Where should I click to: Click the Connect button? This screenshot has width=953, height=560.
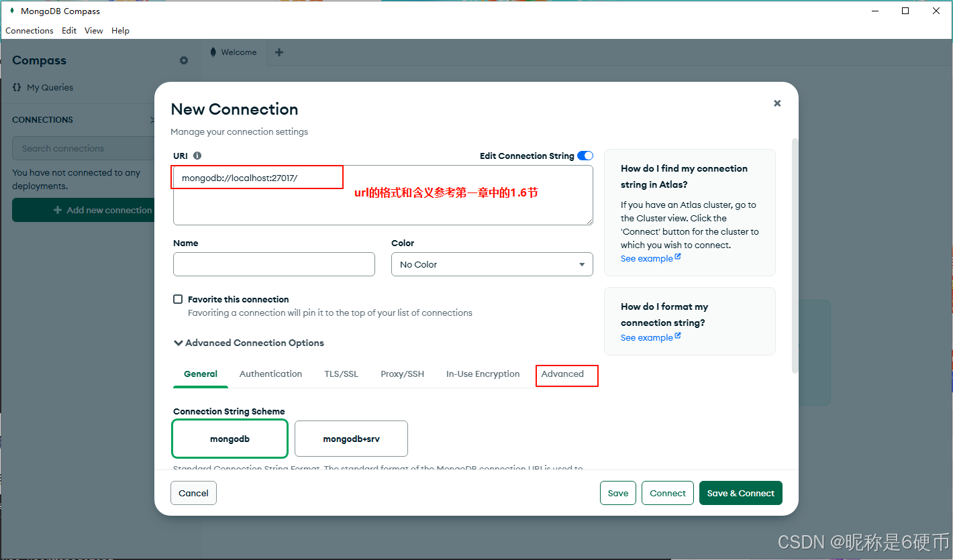point(668,493)
